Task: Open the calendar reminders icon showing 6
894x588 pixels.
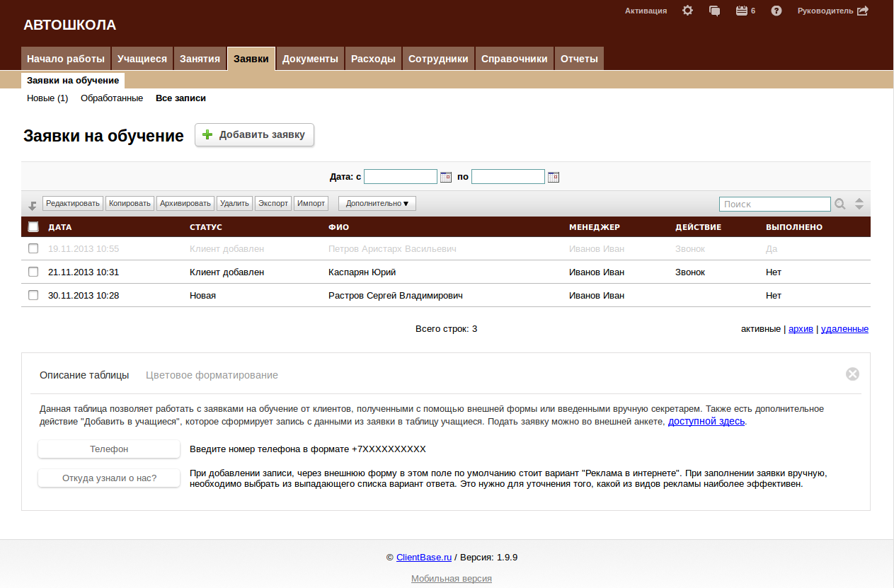Action: (742, 11)
